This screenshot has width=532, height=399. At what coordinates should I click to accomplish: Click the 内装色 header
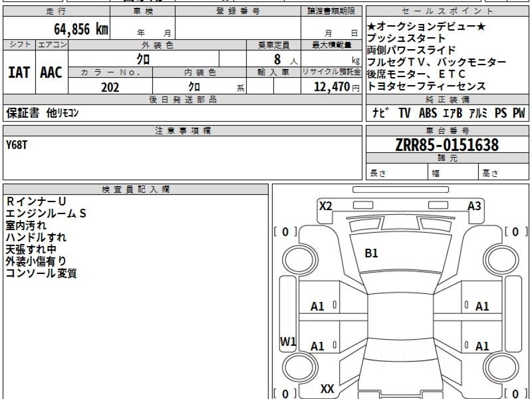(x=199, y=72)
